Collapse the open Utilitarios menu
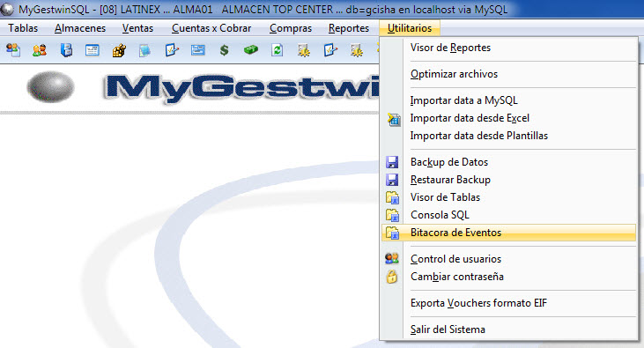 pos(410,28)
